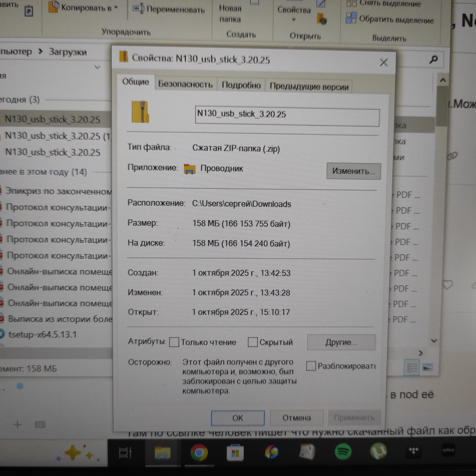Screen dimensions: 476x476
Task: Click the Копировать в folder icon
Action: coord(54,7)
